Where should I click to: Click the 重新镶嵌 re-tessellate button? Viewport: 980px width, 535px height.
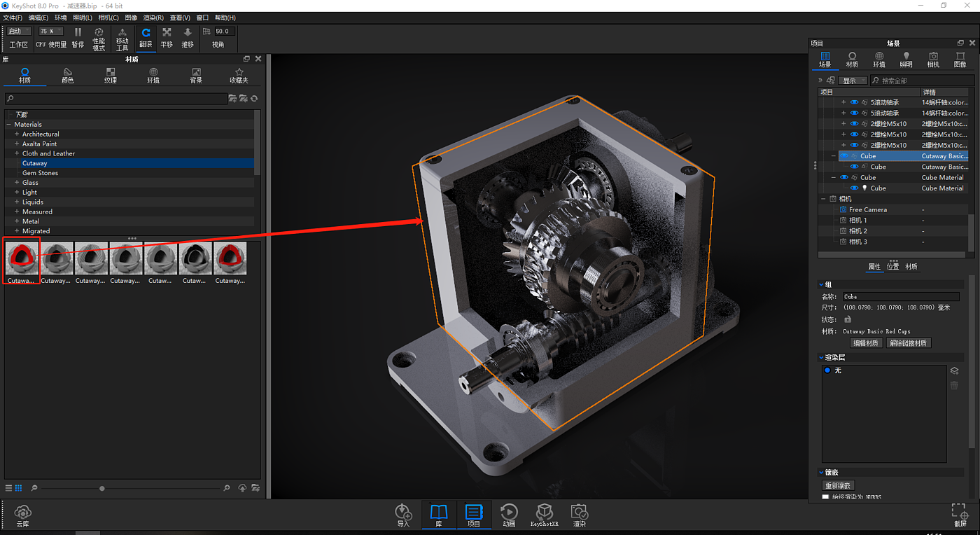pyautogui.click(x=838, y=485)
